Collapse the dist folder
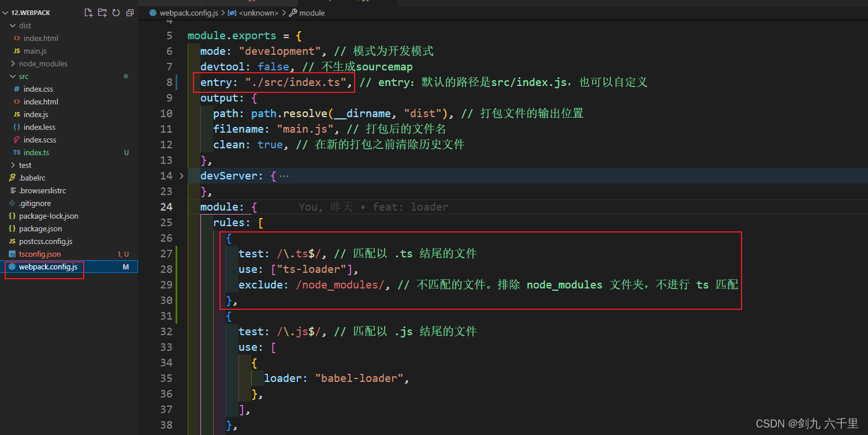 [13, 25]
